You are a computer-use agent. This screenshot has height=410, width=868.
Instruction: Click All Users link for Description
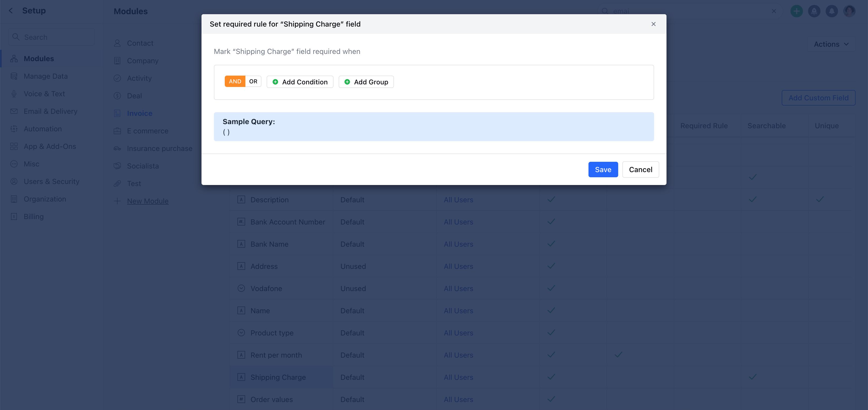(458, 200)
